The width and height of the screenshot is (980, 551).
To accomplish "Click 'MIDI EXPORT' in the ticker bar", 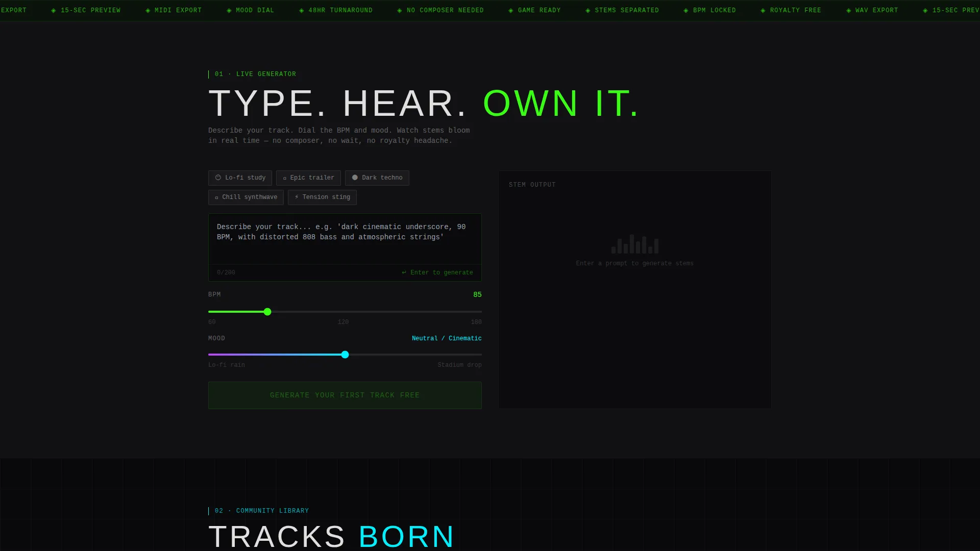I will coord(178,10).
